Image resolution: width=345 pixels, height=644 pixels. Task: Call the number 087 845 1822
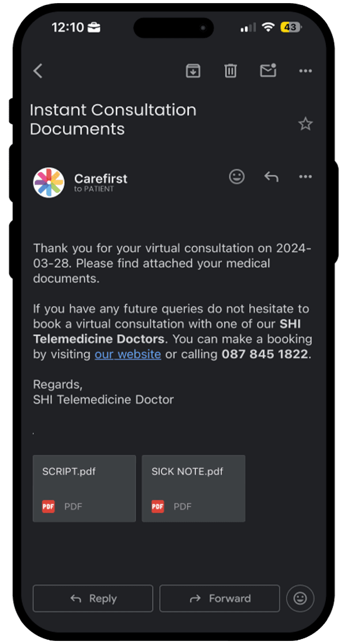[x=264, y=354]
